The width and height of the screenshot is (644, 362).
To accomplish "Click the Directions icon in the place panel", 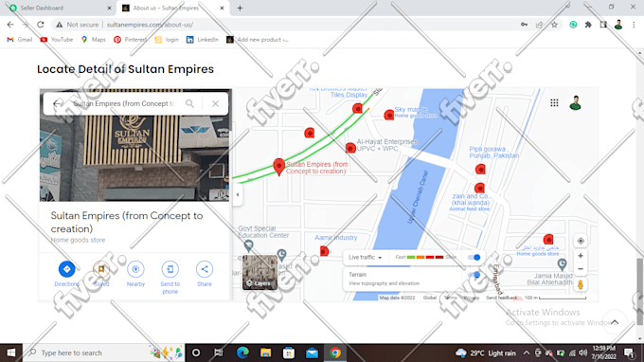I will (66, 269).
